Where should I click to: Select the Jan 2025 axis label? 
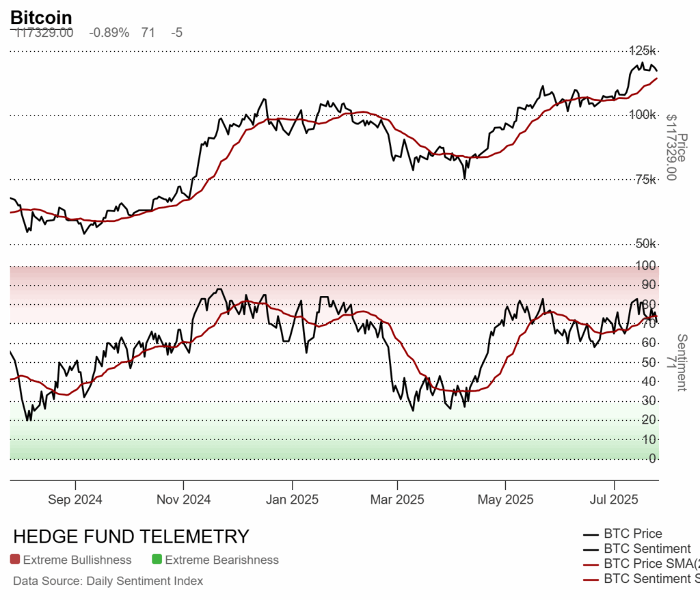pos(292,499)
